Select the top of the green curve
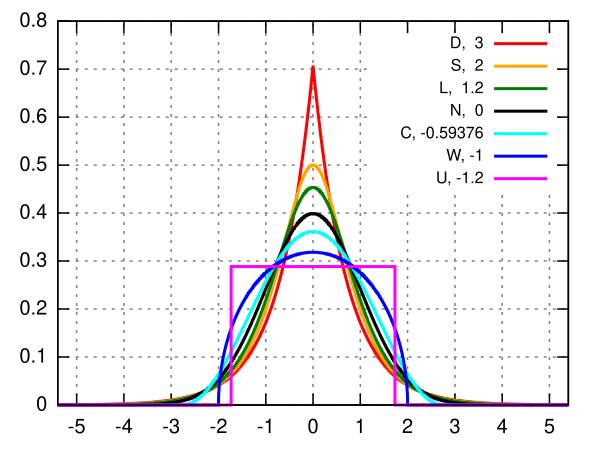Viewport: 600px width, 450px height. pyautogui.click(x=313, y=187)
